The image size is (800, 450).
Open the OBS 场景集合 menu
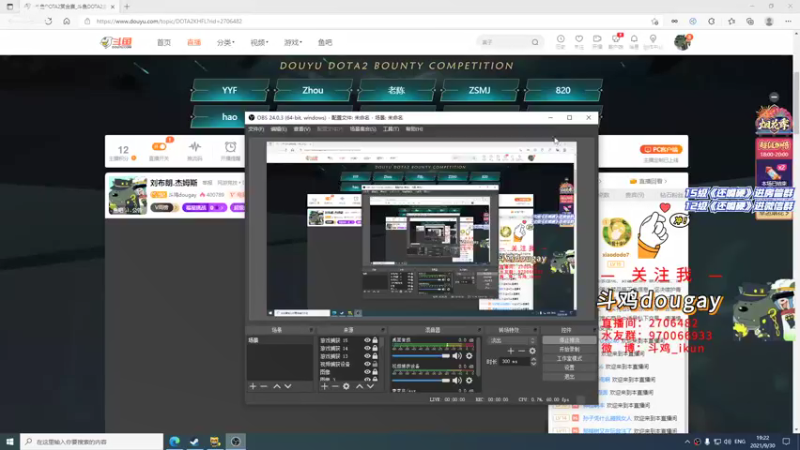point(363,129)
